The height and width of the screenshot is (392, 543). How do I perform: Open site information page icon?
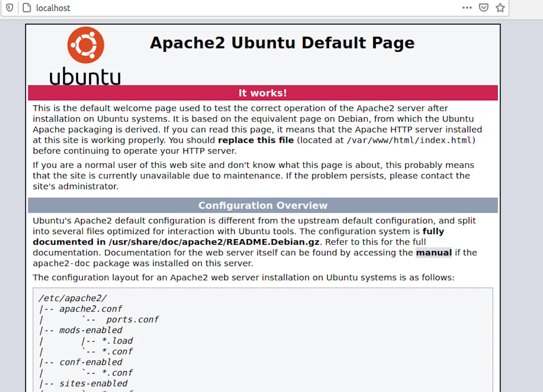(x=27, y=8)
